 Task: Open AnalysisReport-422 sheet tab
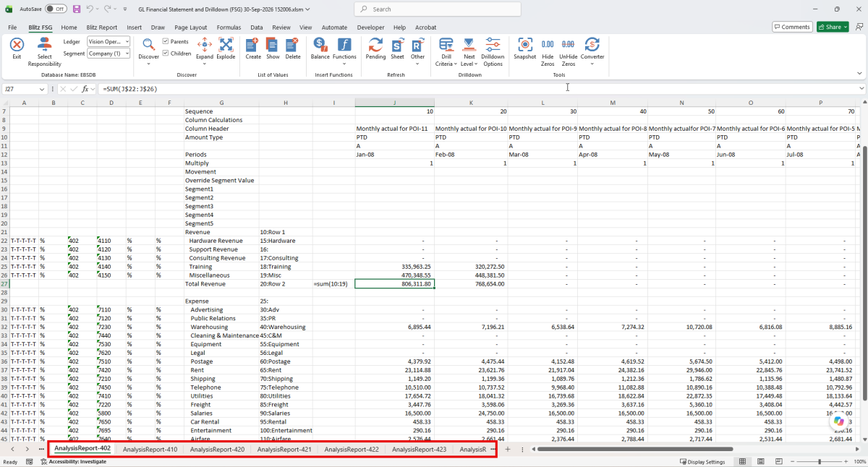point(352,449)
